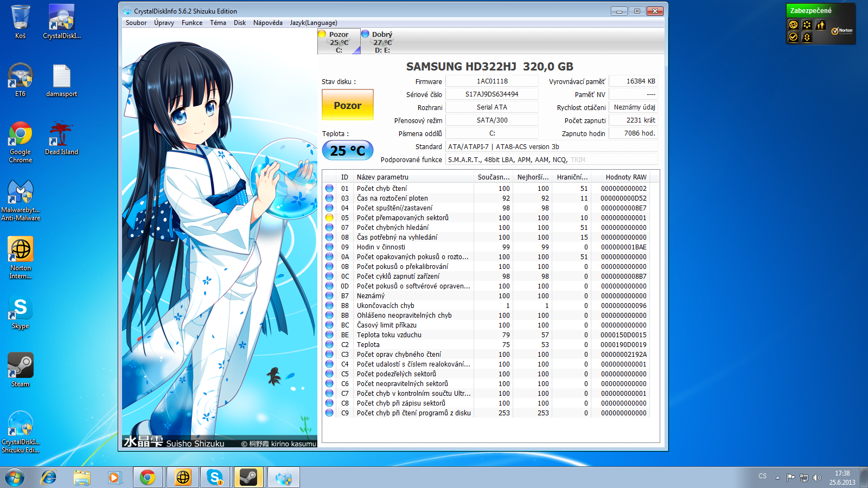Open the Disk menu
Image resolution: width=868 pixels, height=488 pixels.
point(240,23)
